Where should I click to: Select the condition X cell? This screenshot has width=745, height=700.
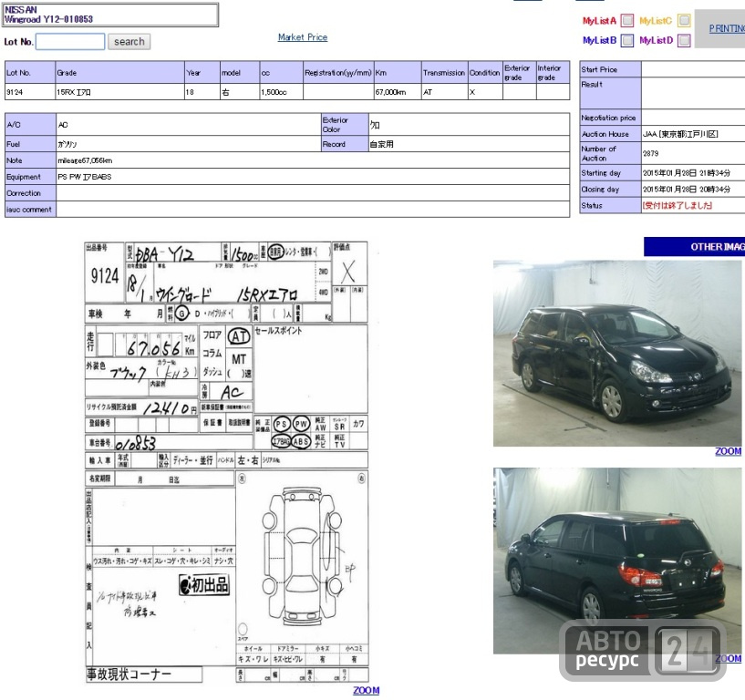(x=485, y=92)
